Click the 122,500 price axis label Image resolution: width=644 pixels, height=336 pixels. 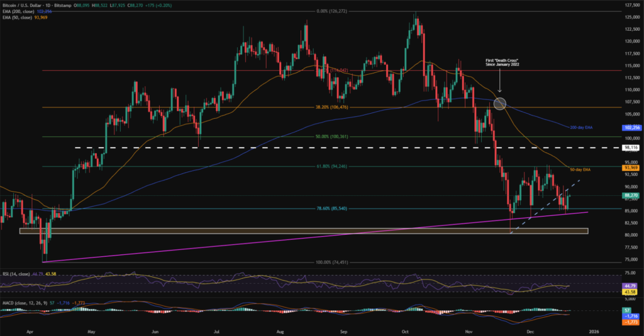pos(632,29)
